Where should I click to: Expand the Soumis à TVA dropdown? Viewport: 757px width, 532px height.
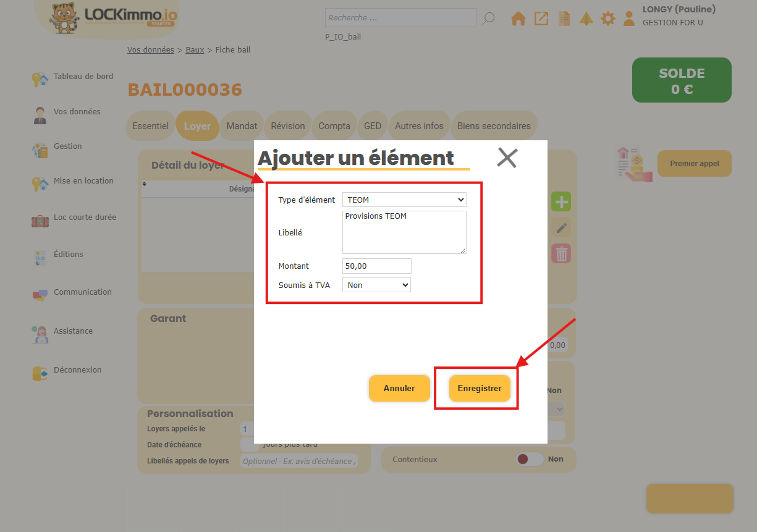click(x=376, y=285)
